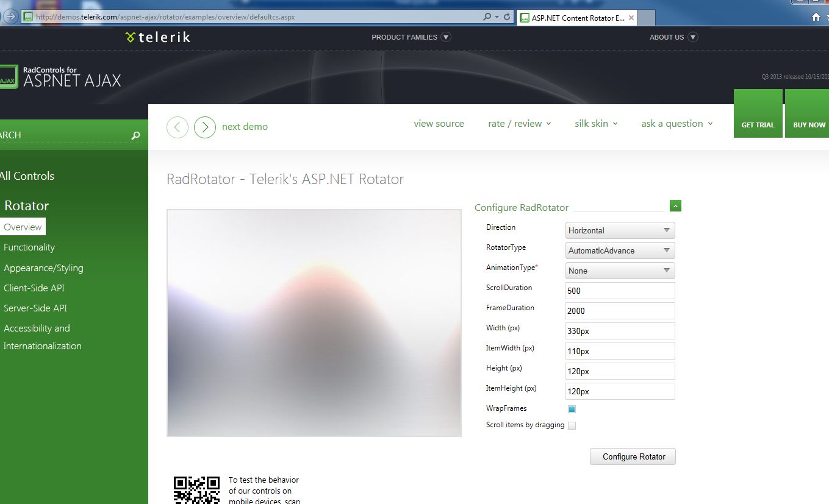Click the "AnimationType" label text
The image size is (829, 504).
pos(512,268)
